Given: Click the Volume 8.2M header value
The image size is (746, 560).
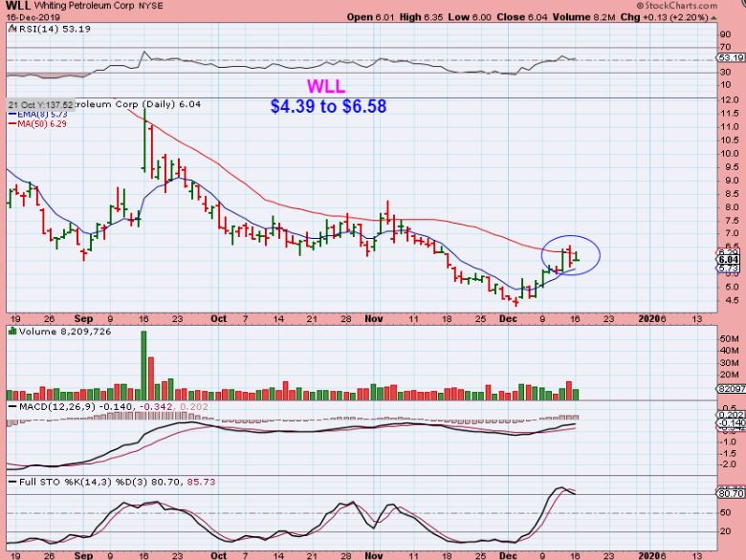Looking at the screenshot, I should click(583, 17).
